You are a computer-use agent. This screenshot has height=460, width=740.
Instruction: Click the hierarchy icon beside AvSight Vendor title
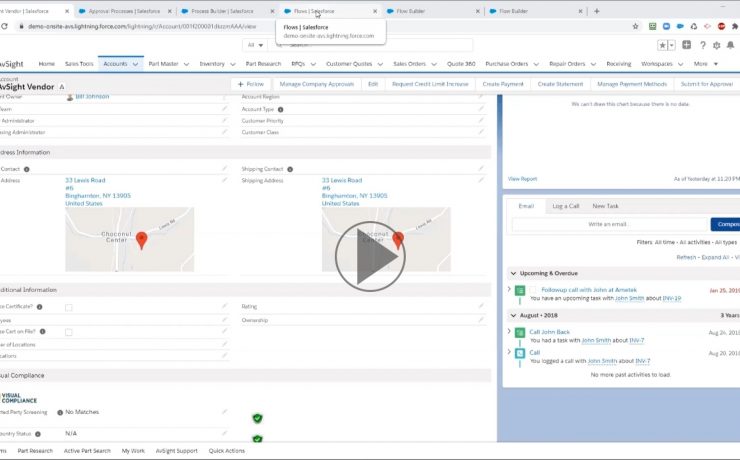[62, 87]
